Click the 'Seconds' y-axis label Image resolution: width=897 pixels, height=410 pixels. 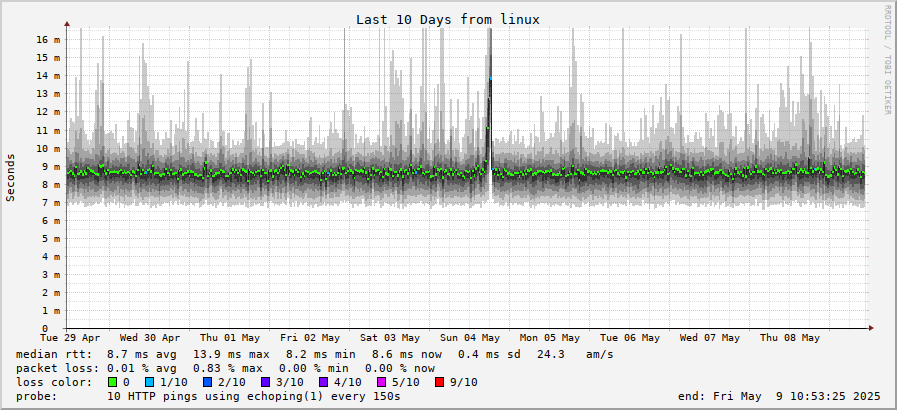coord(10,177)
